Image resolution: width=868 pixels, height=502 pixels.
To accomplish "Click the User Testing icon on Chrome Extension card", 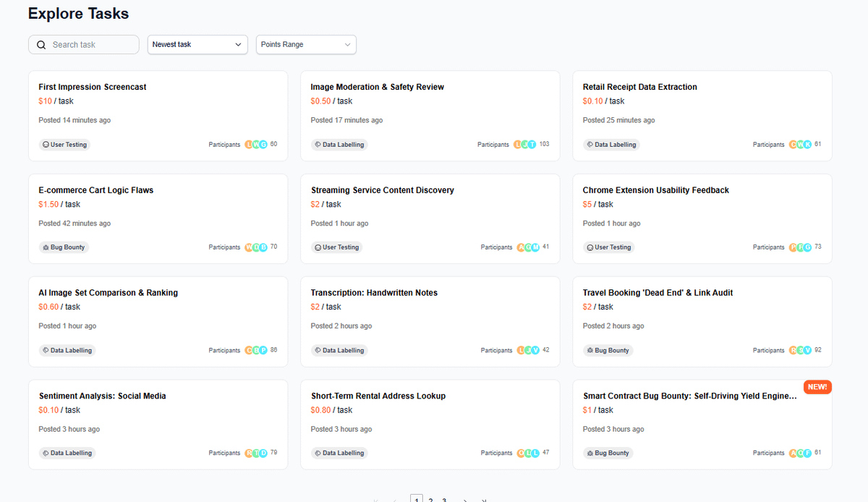I will tap(590, 247).
